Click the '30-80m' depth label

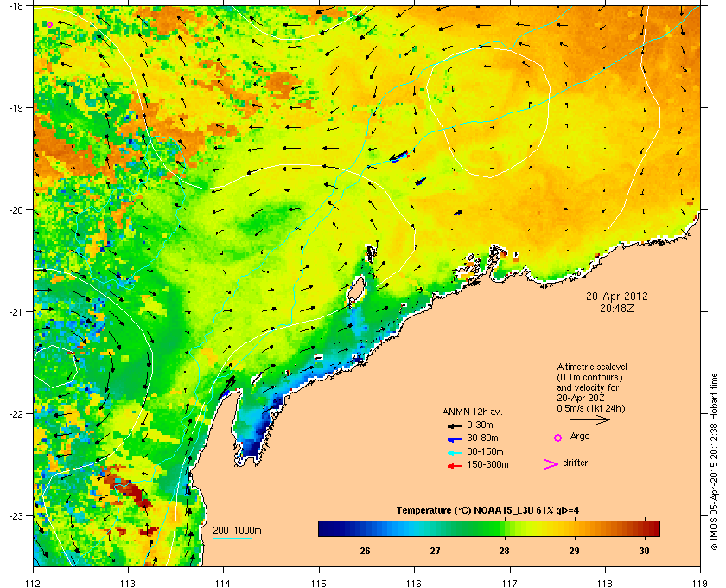pyautogui.click(x=482, y=438)
